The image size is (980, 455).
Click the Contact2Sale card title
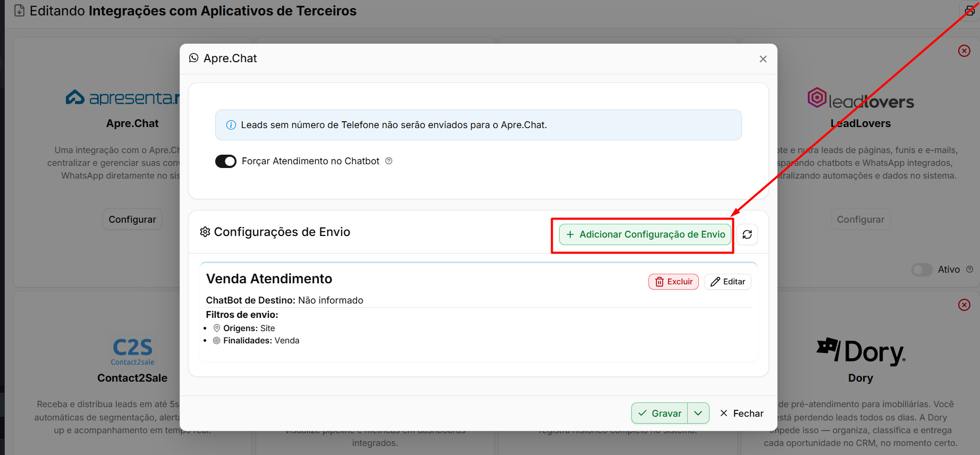tap(132, 378)
